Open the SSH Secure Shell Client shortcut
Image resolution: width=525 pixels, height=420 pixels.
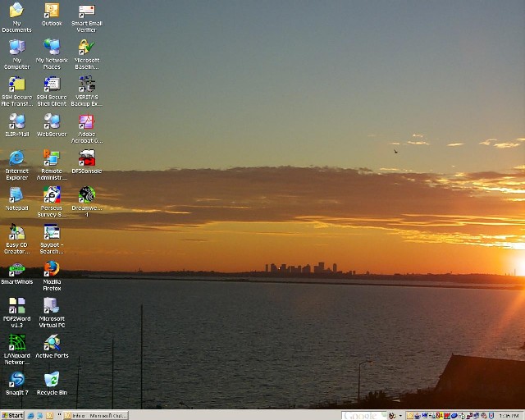52,84
